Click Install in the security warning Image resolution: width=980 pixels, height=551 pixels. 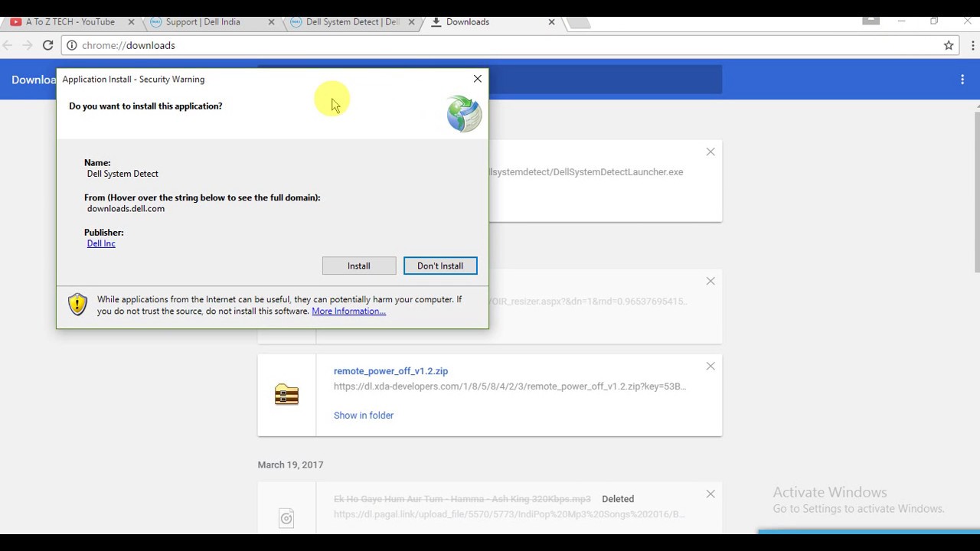click(359, 266)
